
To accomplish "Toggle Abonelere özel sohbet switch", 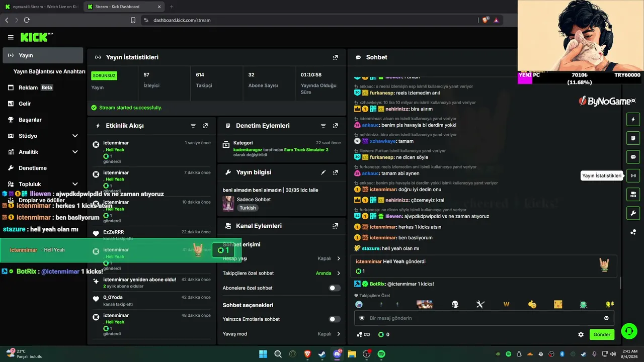I will click(x=335, y=288).
